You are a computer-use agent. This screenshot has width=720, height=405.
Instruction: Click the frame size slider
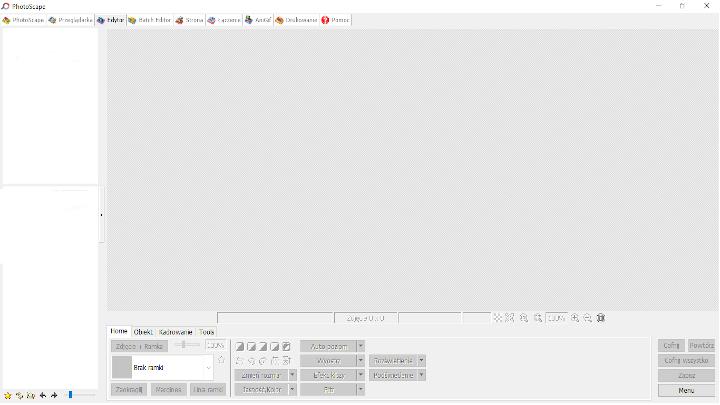(186, 345)
